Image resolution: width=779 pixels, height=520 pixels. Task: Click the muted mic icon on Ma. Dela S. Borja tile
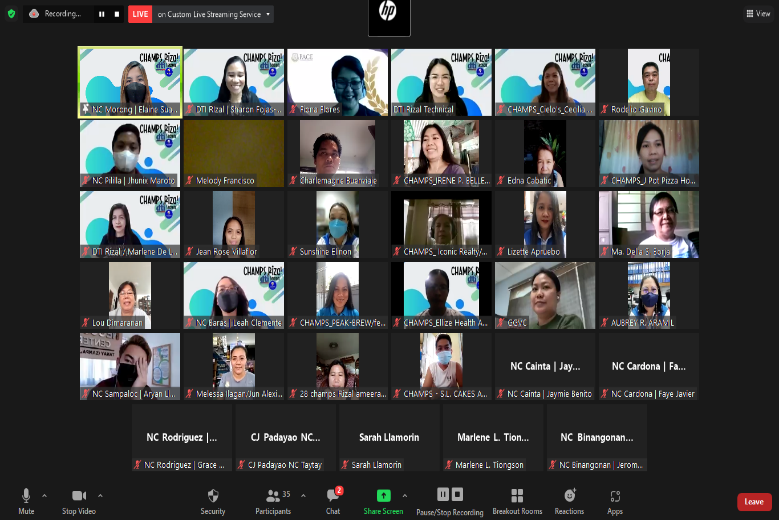point(605,251)
